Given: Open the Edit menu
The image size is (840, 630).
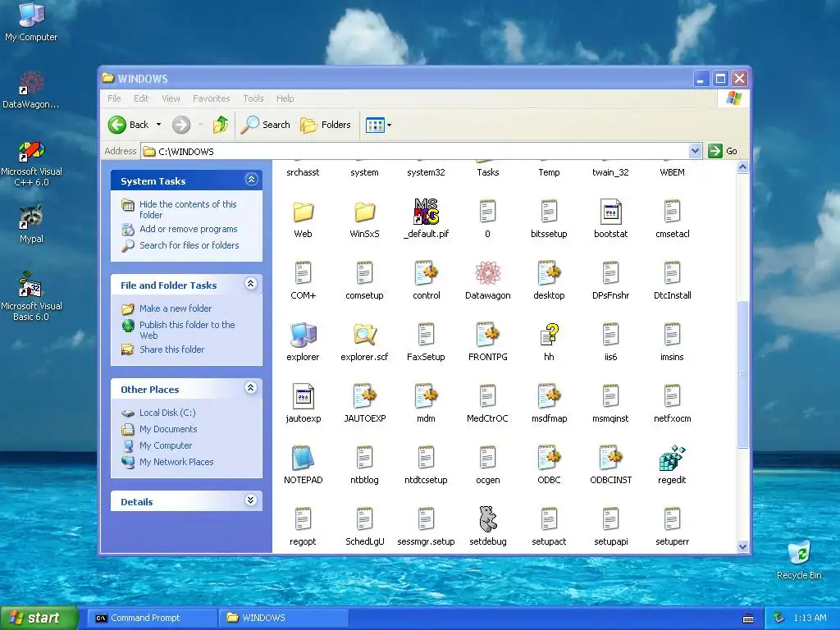Looking at the screenshot, I should (x=141, y=98).
